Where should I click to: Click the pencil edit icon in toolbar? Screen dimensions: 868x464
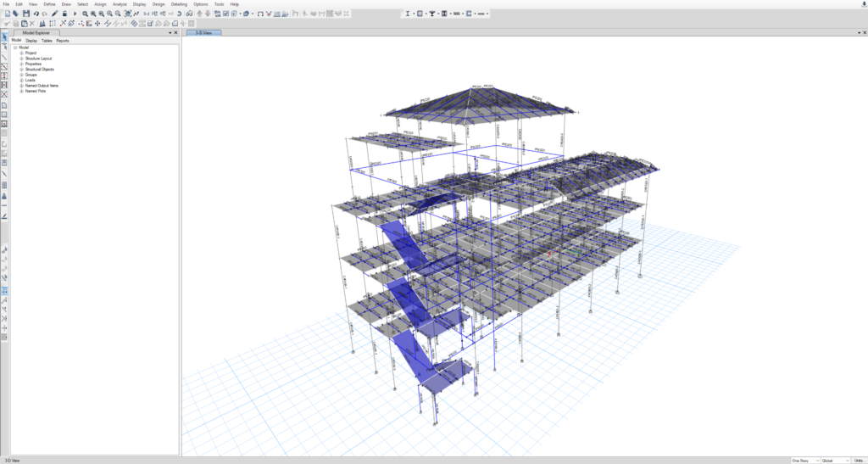point(55,14)
